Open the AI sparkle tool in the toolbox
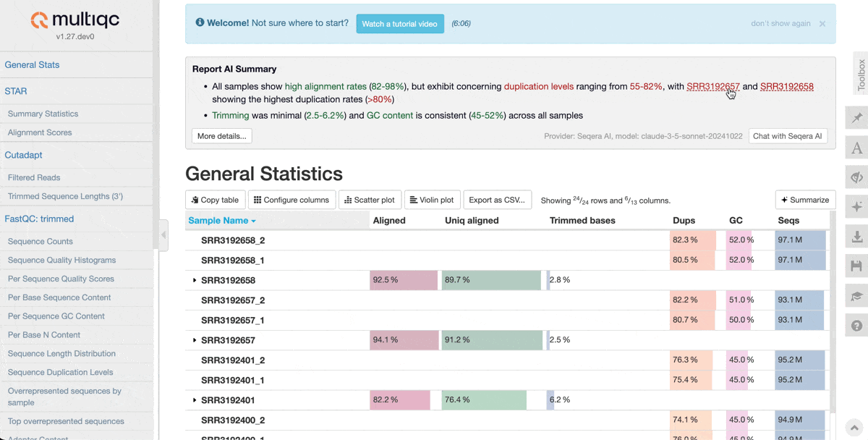 (x=856, y=207)
